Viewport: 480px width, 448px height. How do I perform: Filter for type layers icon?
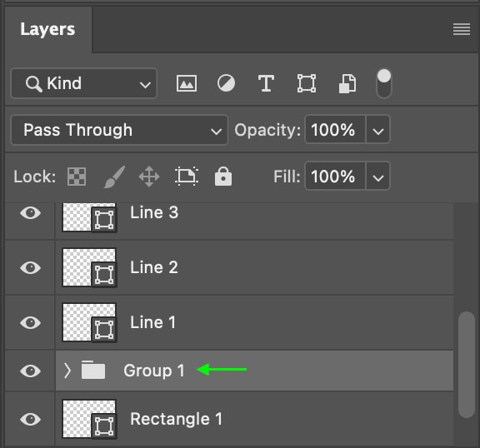click(266, 83)
